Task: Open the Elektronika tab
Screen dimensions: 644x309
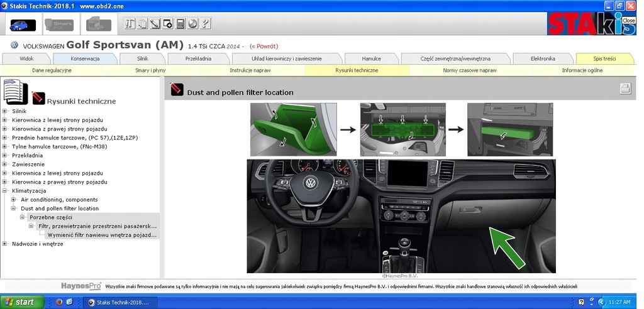Action: pyautogui.click(x=542, y=58)
